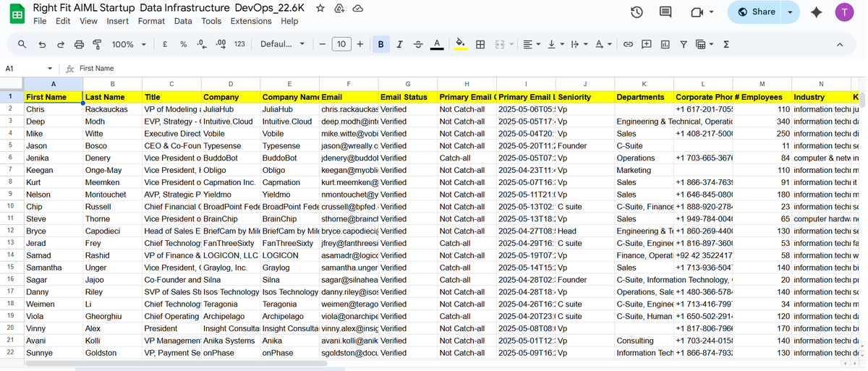Open the fill color paint bucket
868x371 pixels.
(460, 44)
